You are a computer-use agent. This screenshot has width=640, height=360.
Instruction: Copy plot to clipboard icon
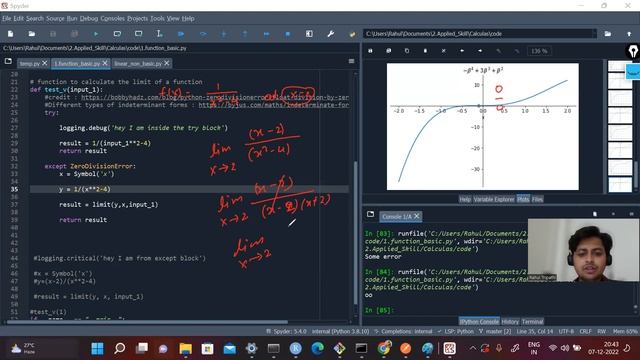point(407,51)
